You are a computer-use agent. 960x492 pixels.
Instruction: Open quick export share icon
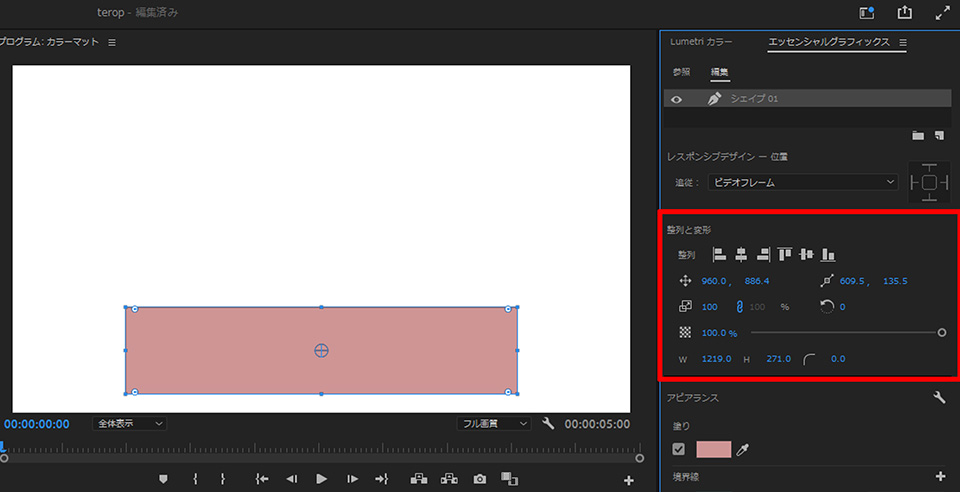pyautogui.click(x=904, y=13)
